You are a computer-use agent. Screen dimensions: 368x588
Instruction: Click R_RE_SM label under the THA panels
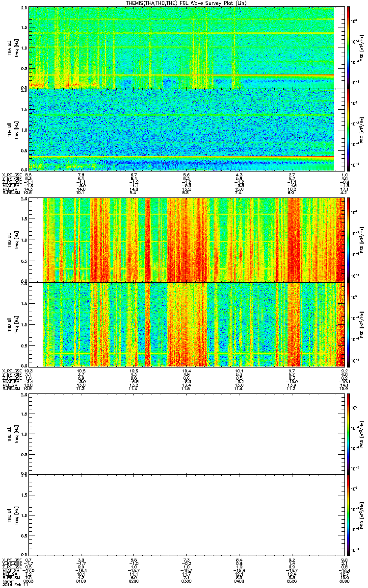(x=10, y=193)
